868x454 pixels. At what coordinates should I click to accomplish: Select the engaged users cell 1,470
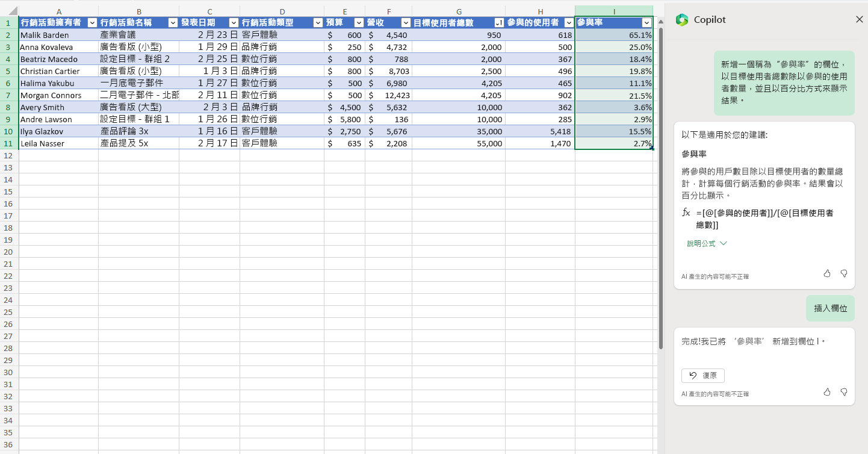click(x=540, y=143)
